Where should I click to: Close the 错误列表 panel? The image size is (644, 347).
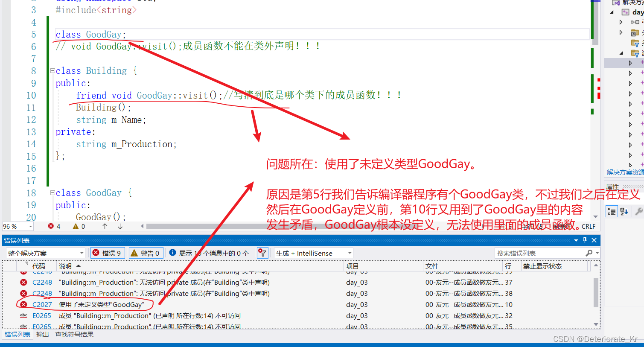[x=594, y=240]
